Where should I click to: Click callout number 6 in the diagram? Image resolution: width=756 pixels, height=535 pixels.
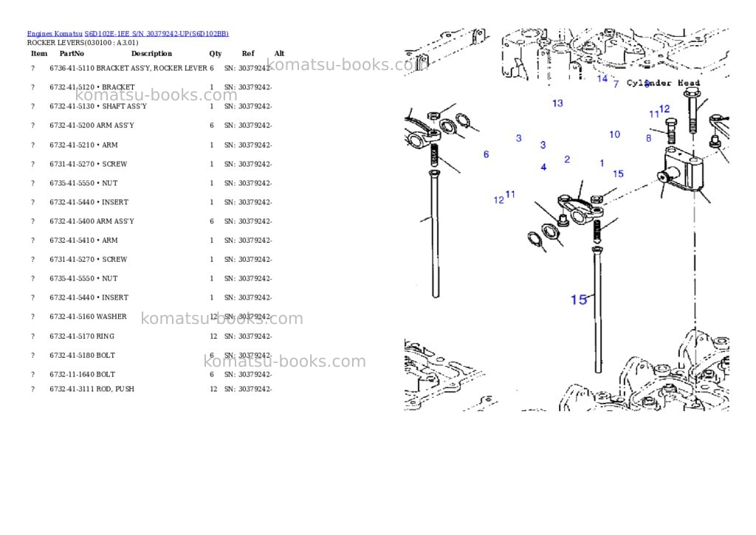pos(486,154)
